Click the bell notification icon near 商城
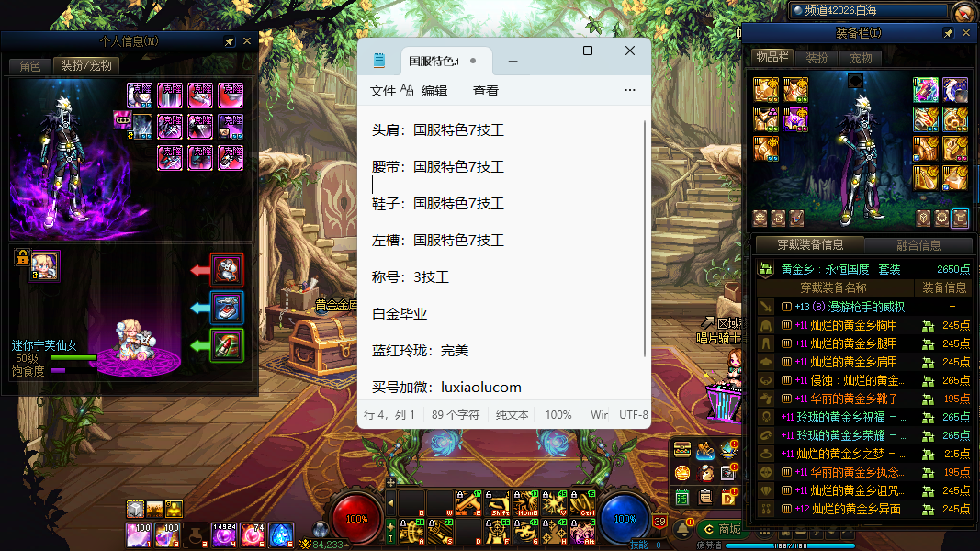980x551 pixels. tap(684, 530)
